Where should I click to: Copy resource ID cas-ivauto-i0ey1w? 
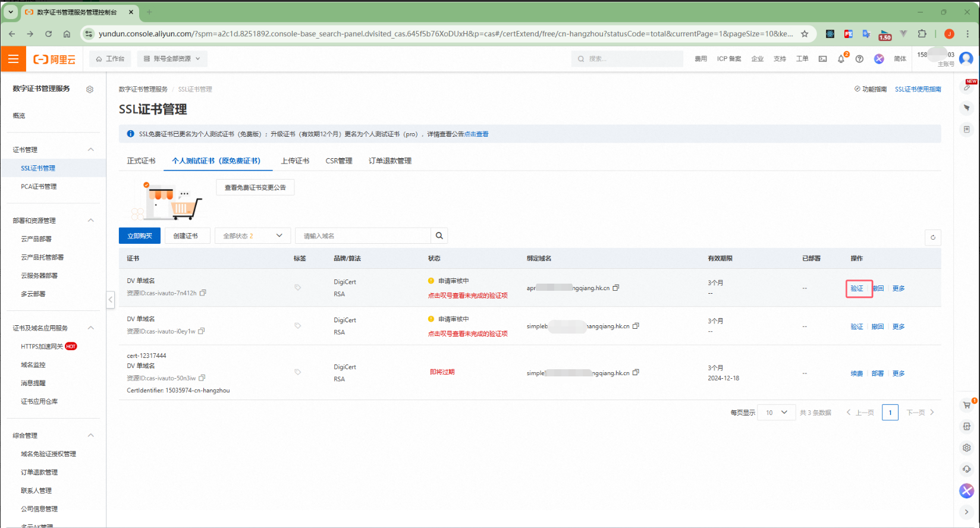(202, 331)
